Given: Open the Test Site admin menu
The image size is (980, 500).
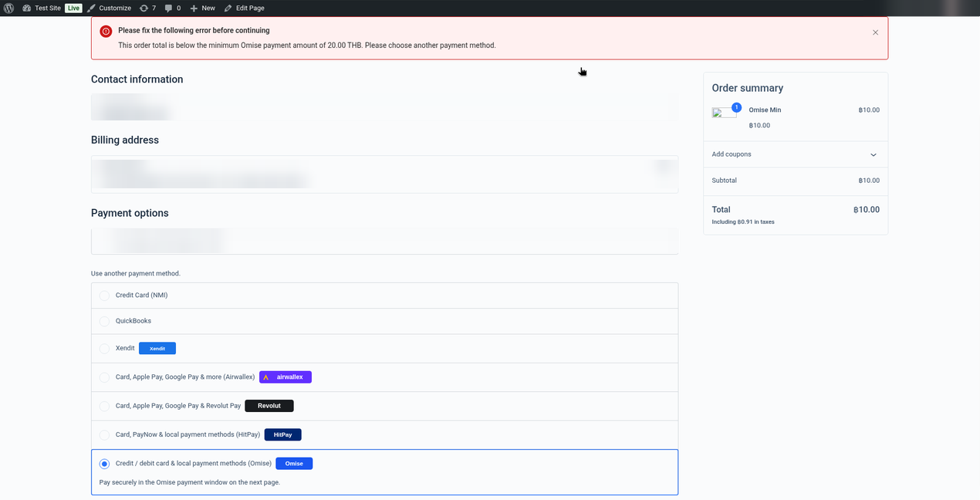Looking at the screenshot, I should (x=42, y=8).
